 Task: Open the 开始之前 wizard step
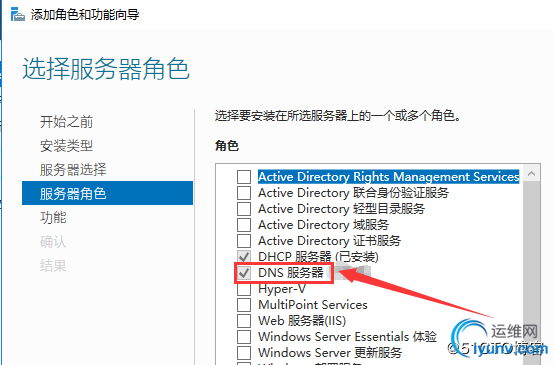coord(66,122)
